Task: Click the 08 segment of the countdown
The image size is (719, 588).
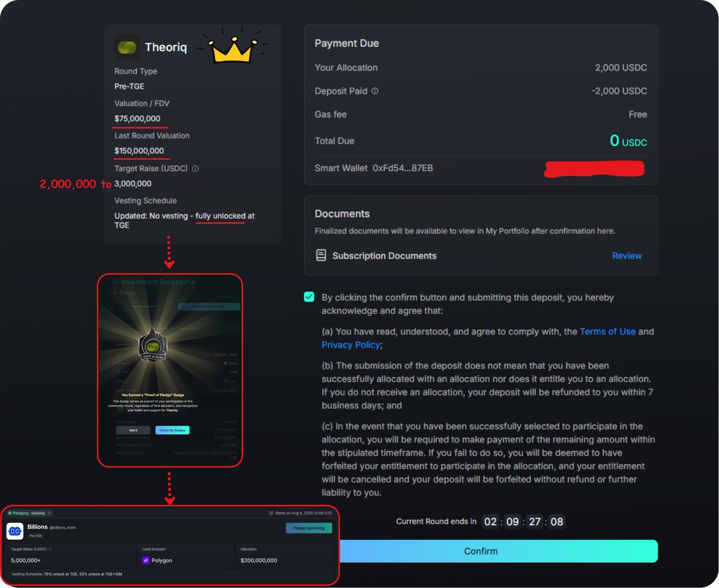Action: pos(557,522)
